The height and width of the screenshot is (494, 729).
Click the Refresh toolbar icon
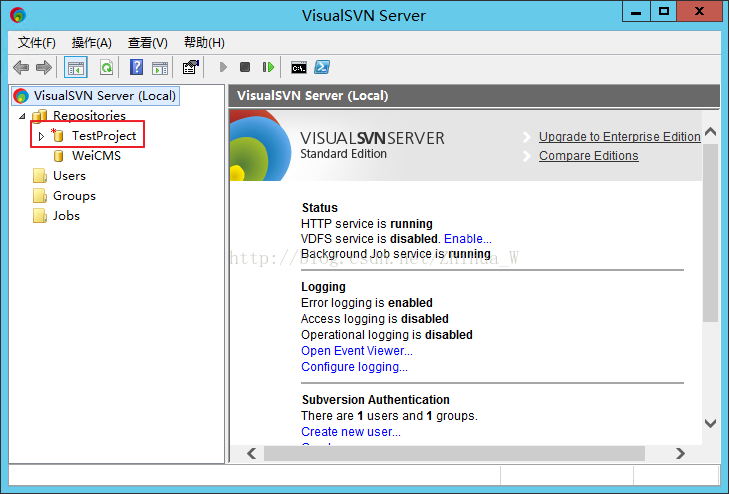[x=106, y=67]
